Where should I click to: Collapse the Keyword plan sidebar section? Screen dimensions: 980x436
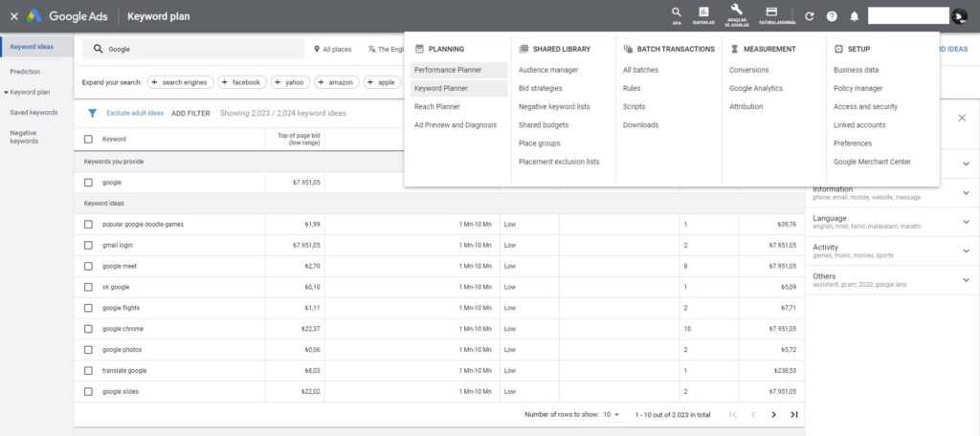[x=7, y=93]
